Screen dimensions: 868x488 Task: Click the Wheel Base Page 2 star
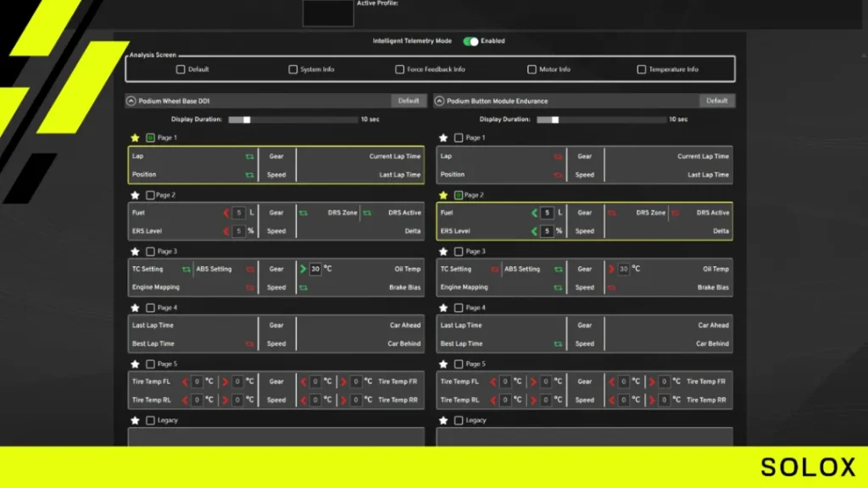coord(135,196)
